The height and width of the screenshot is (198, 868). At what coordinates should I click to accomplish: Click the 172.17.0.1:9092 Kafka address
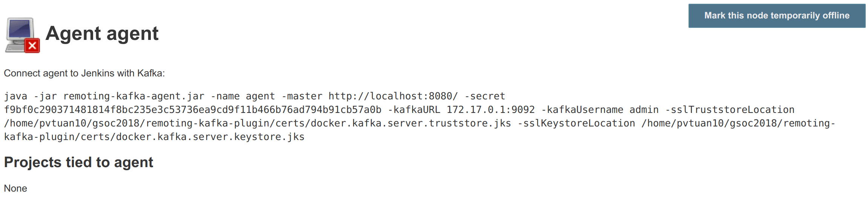(491, 110)
